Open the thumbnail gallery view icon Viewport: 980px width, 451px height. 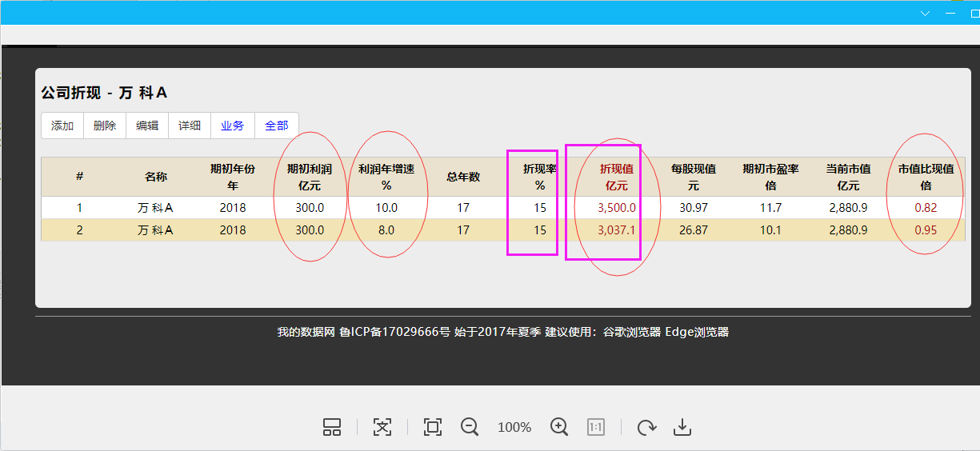point(332,427)
